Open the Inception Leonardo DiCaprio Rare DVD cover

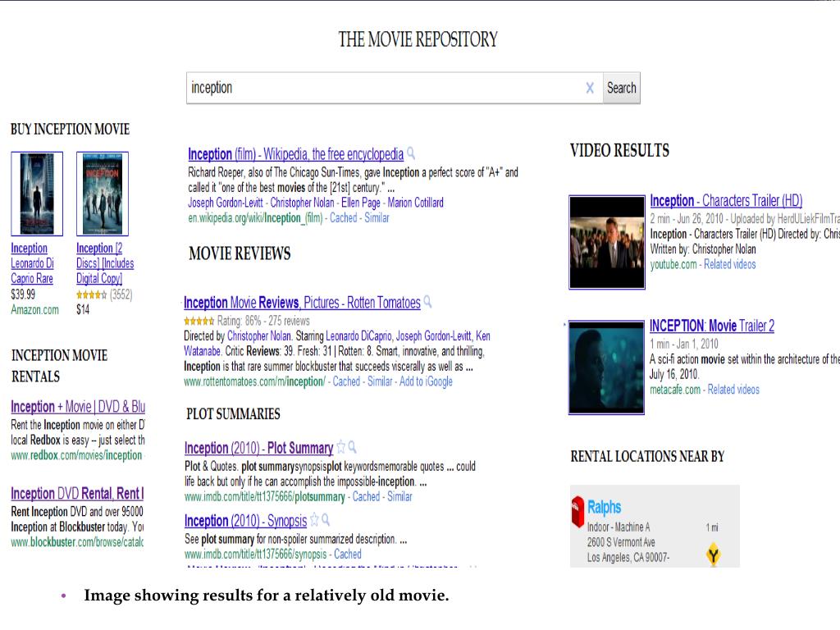[37, 194]
